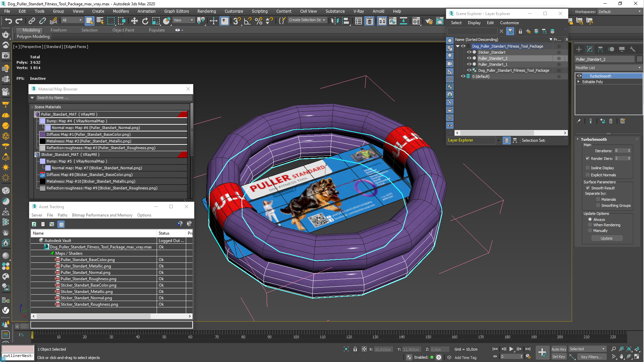Screen dimensions: 644x362
Task: Select When Rendering update option
Action: [x=590, y=225]
